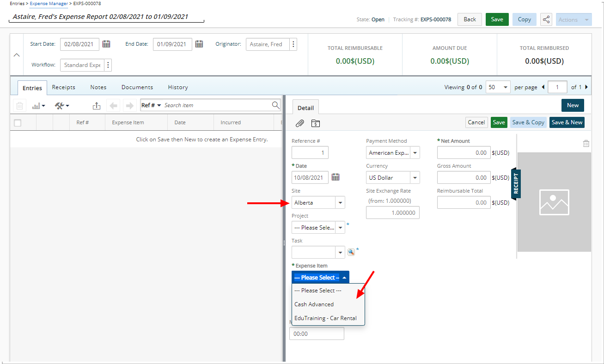Screen dimensions: 604x364
Task: Follow the Expense Manager breadcrumb link
Action: pyautogui.click(x=49, y=4)
